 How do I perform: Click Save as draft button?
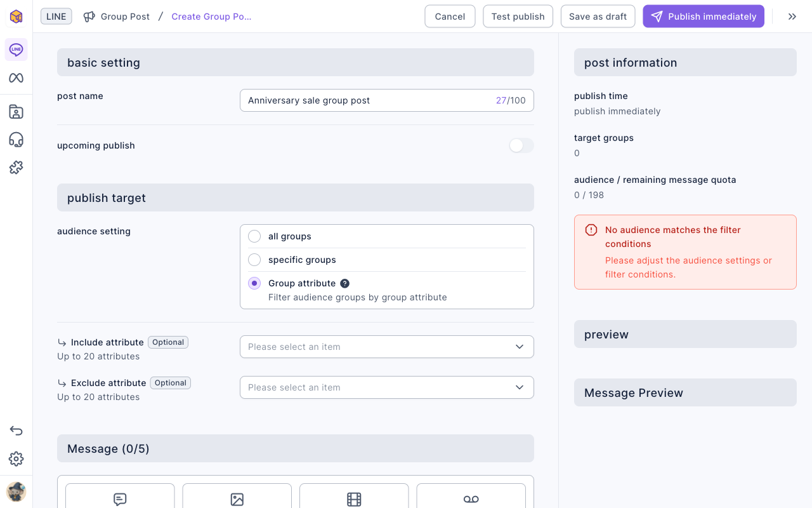[x=598, y=17]
